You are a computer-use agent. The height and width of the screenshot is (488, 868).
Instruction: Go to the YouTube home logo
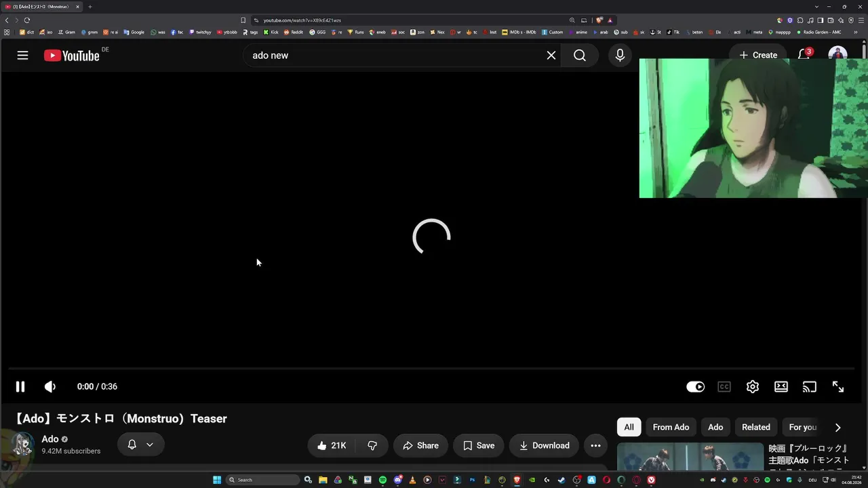pyautogui.click(x=72, y=56)
